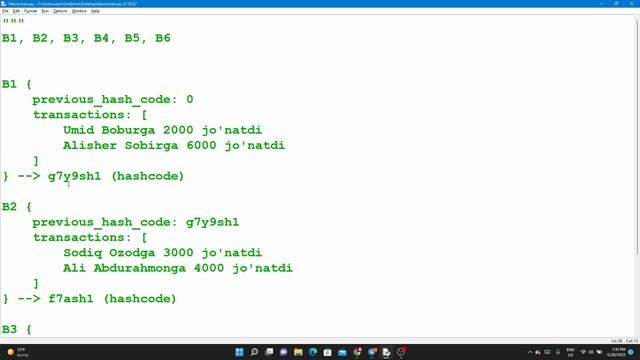
Task: Click the weather widget on the taskbar
Action: tap(18, 352)
